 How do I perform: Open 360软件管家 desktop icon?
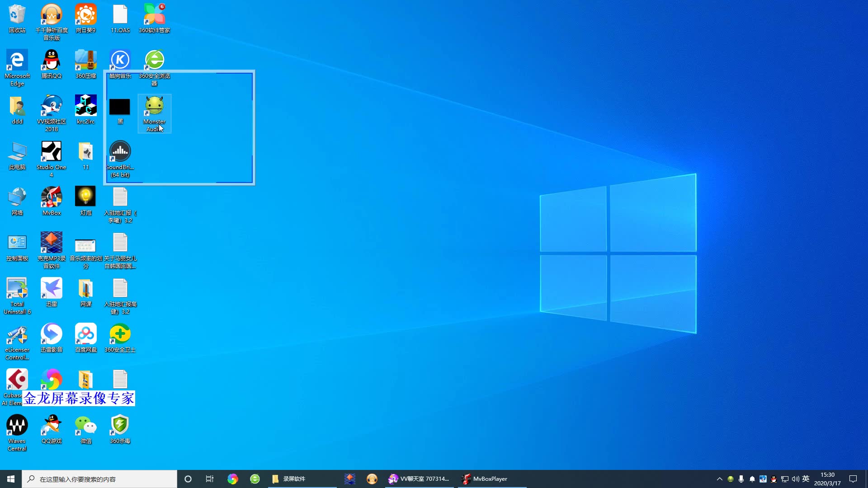(x=155, y=19)
